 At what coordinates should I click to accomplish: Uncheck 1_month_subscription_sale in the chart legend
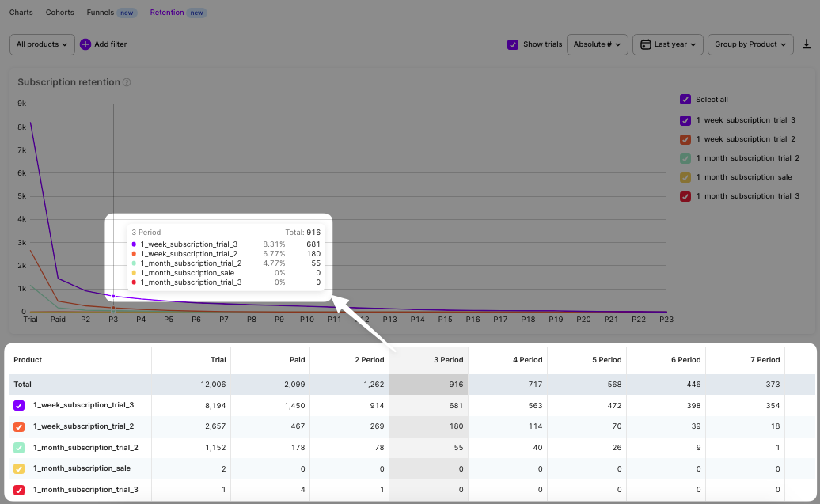pyautogui.click(x=685, y=177)
